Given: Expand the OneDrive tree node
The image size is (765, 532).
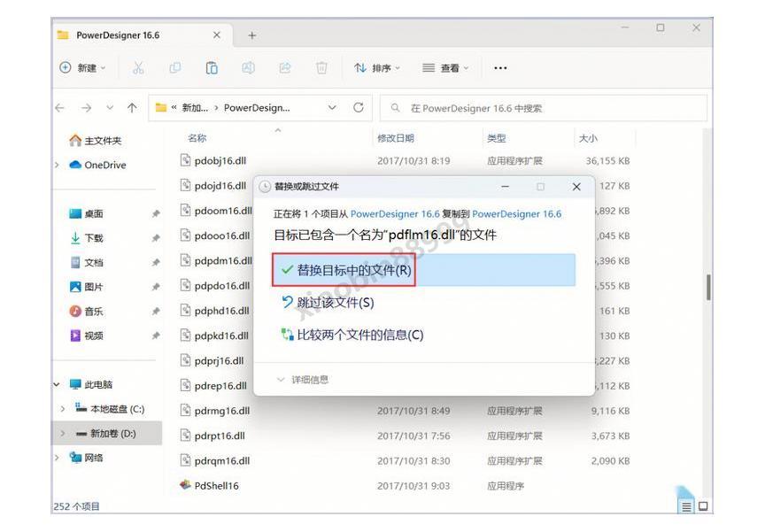Looking at the screenshot, I should point(57,165).
